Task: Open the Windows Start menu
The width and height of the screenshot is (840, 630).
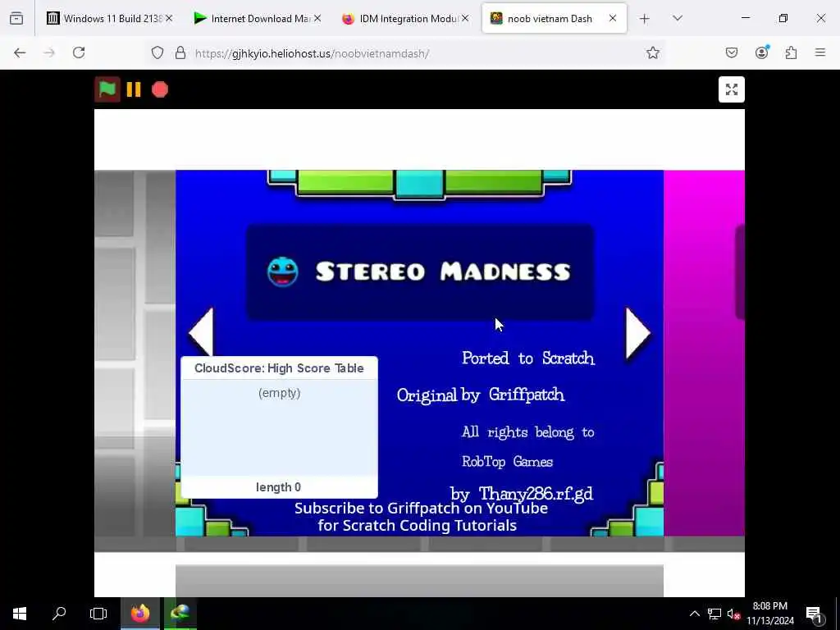Action: pyautogui.click(x=20, y=614)
